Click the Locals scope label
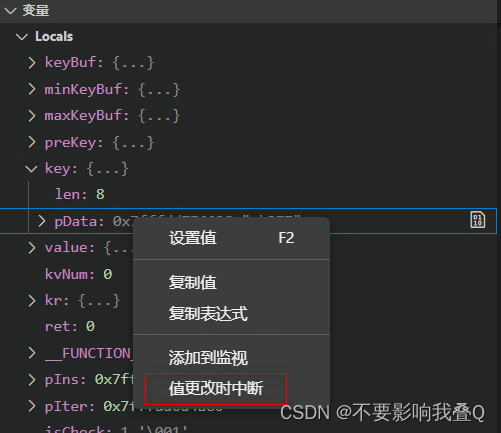Image resolution: width=501 pixels, height=433 pixels. (54, 37)
